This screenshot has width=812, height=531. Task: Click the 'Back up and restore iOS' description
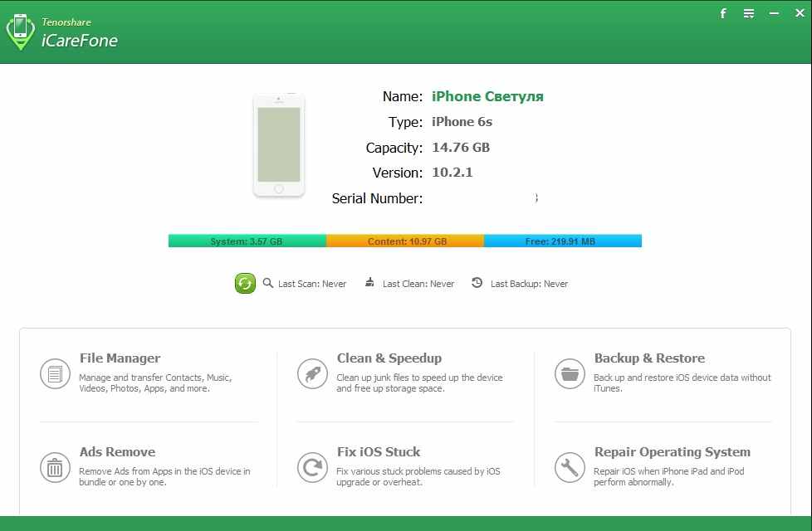[682, 383]
